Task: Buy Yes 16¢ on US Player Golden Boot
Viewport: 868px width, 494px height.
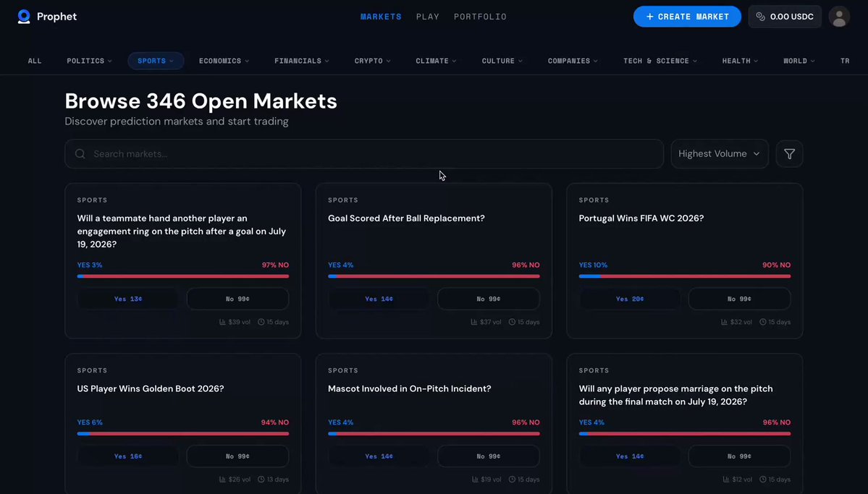Action: pos(128,456)
